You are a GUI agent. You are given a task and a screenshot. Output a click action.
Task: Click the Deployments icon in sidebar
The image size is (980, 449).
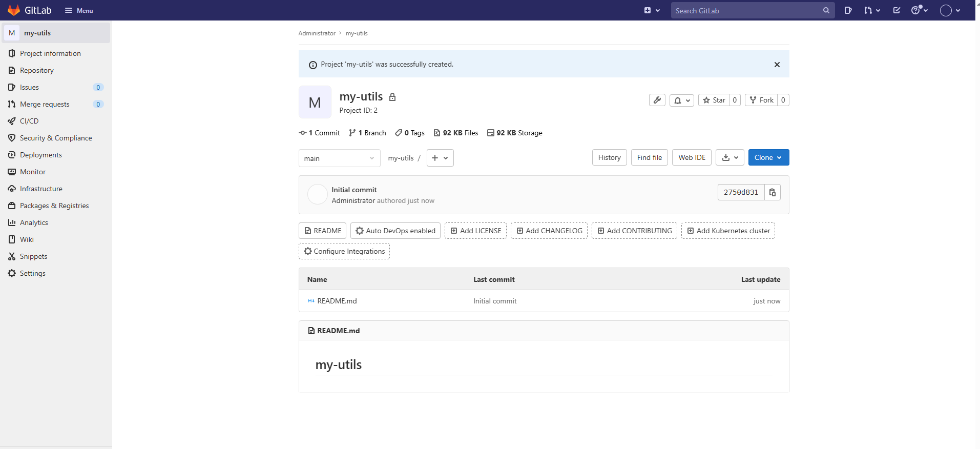tap(12, 155)
